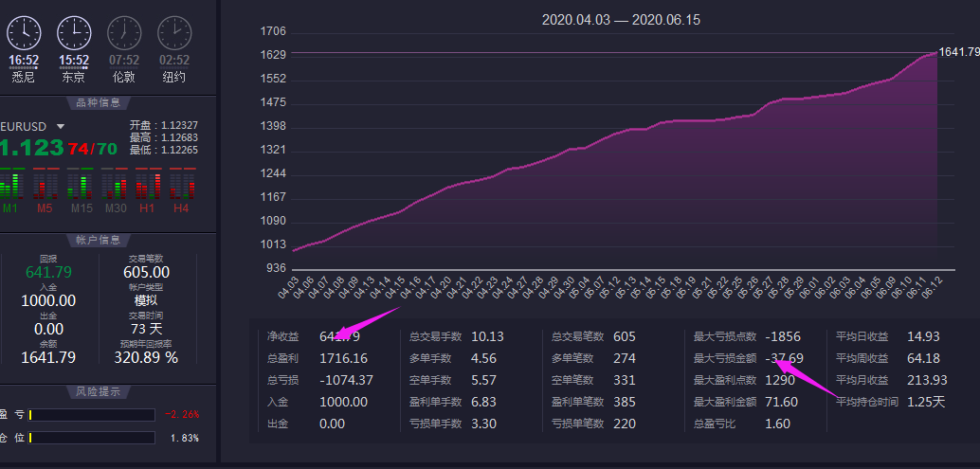Click the Sydney (悉尼) clock icon
The image size is (980, 469).
(24, 33)
